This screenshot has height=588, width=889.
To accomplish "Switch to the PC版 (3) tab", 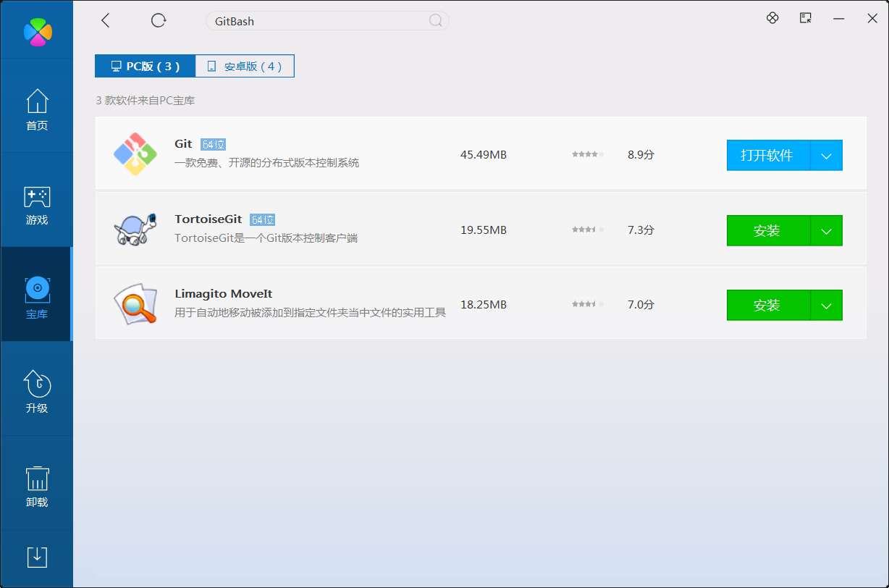I will pyautogui.click(x=145, y=66).
